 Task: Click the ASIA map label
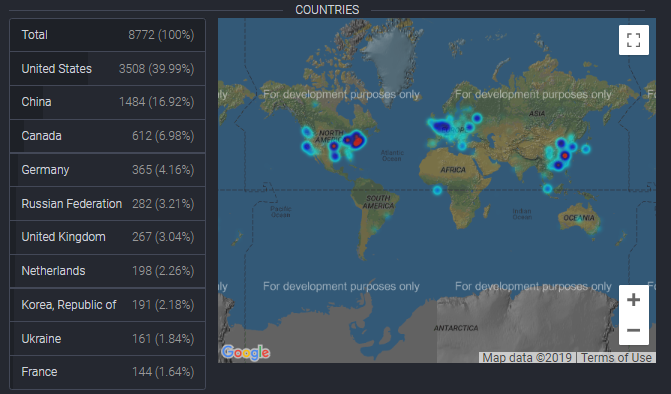click(537, 113)
